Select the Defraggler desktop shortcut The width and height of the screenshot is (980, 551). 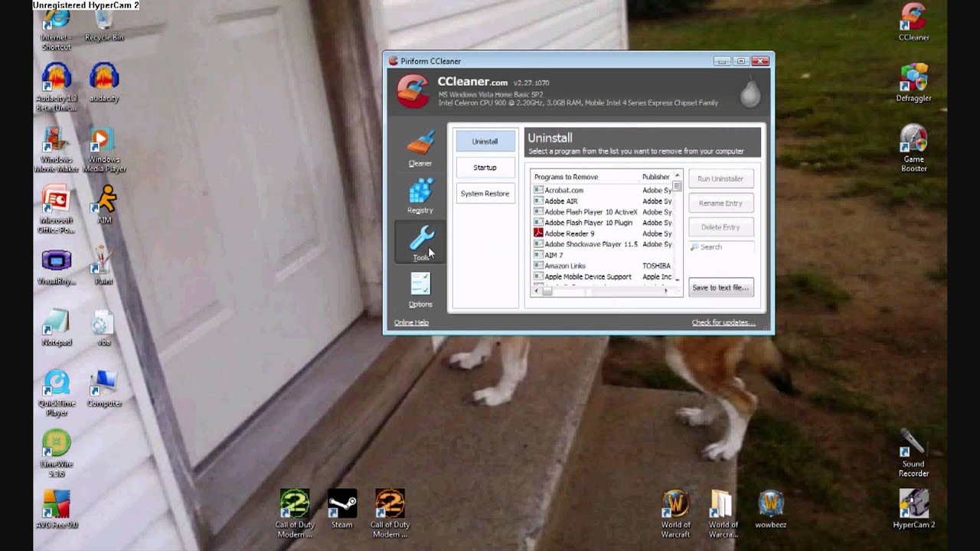coord(913,83)
